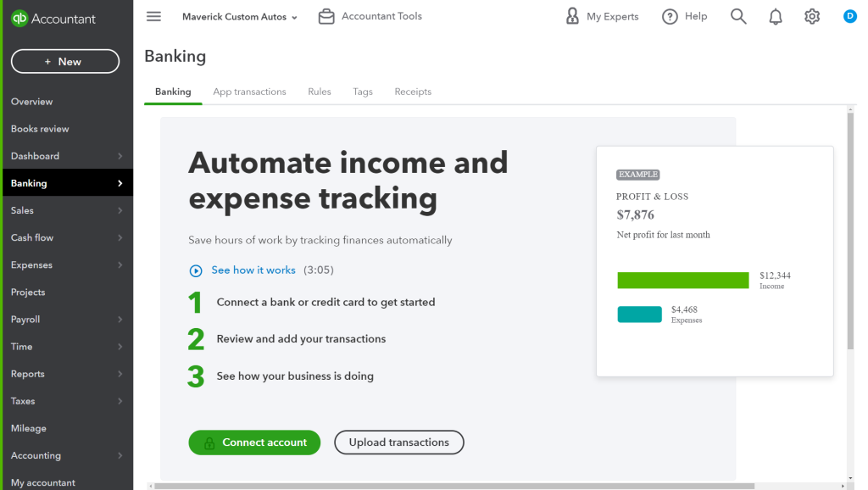Image resolution: width=868 pixels, height=490 pixels.
Task: Open My Experts in top bar
Action: click(x=602, y=17)
